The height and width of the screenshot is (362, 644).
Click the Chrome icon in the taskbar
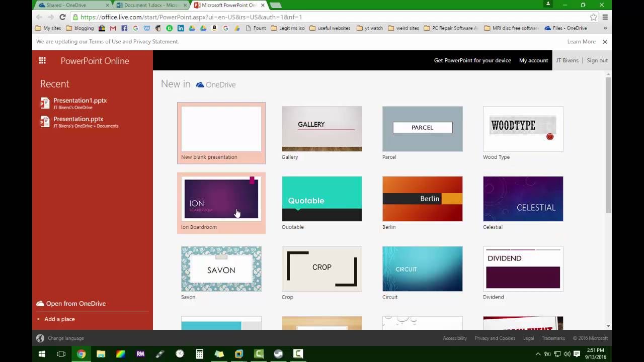click(81, 354)
